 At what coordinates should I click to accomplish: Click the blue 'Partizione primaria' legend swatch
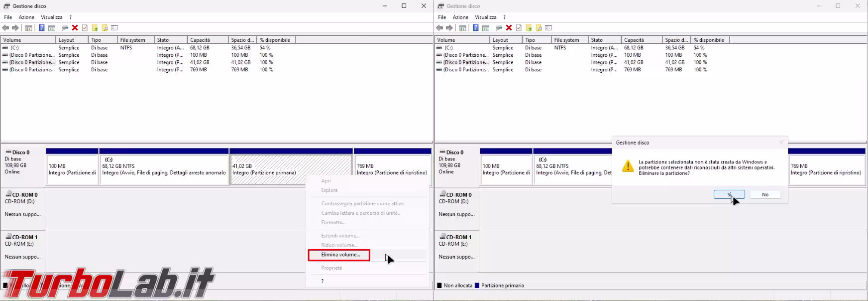point(477,286)
